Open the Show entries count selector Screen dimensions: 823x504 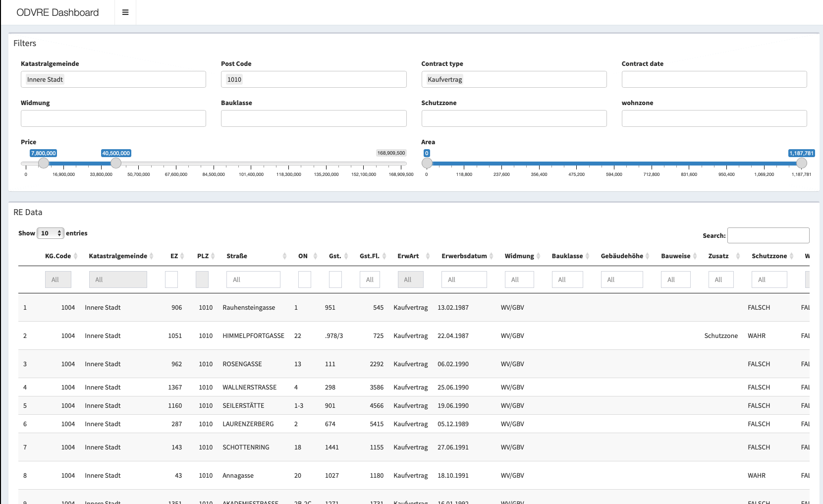tap(51, 233)
